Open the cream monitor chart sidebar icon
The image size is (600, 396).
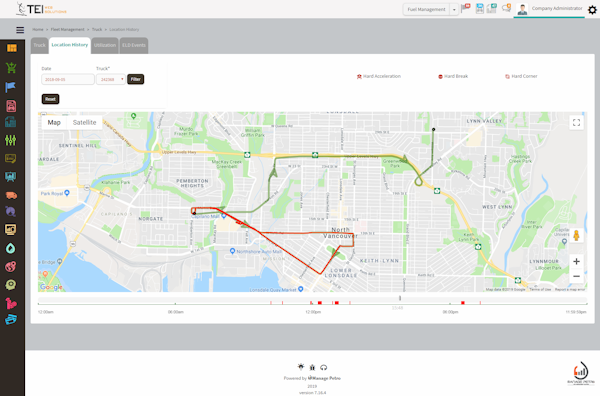coord(11,230)
